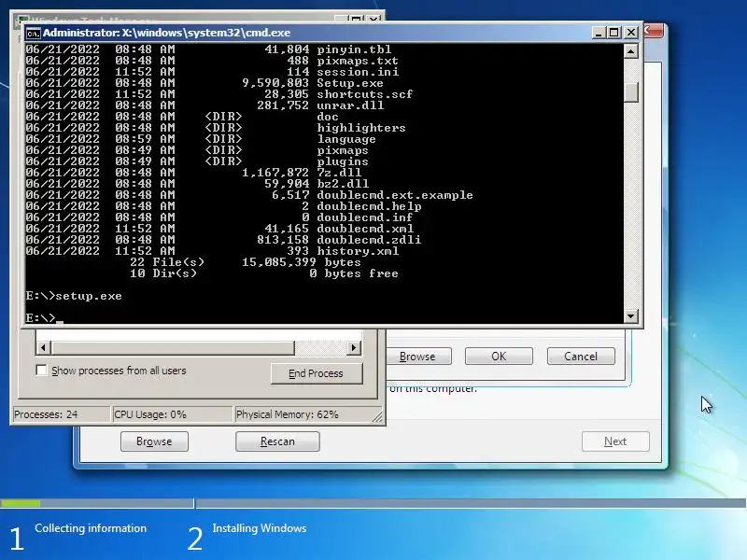The height and width of the screenshot is (560, 747).
Task: Click the session.ini listing line
Action: (212, 72)
